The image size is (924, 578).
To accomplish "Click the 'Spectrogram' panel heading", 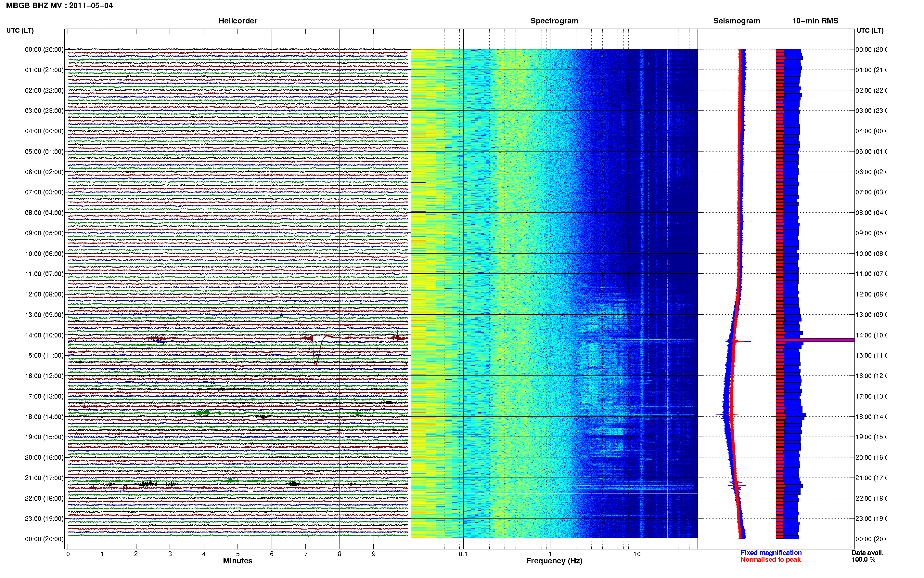I will coord(554,21).
